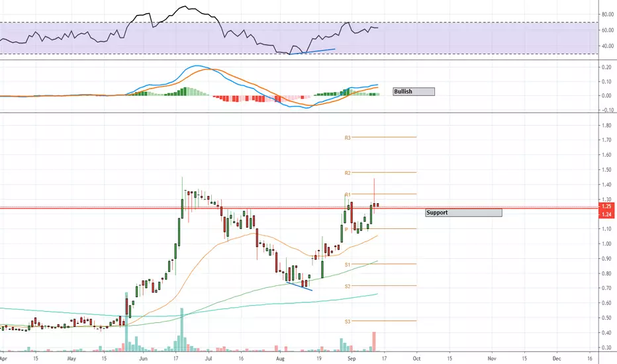Viewport: 617px width, 364px height.
Task: Select the red horizontal support line
Action: pos(299,208)
